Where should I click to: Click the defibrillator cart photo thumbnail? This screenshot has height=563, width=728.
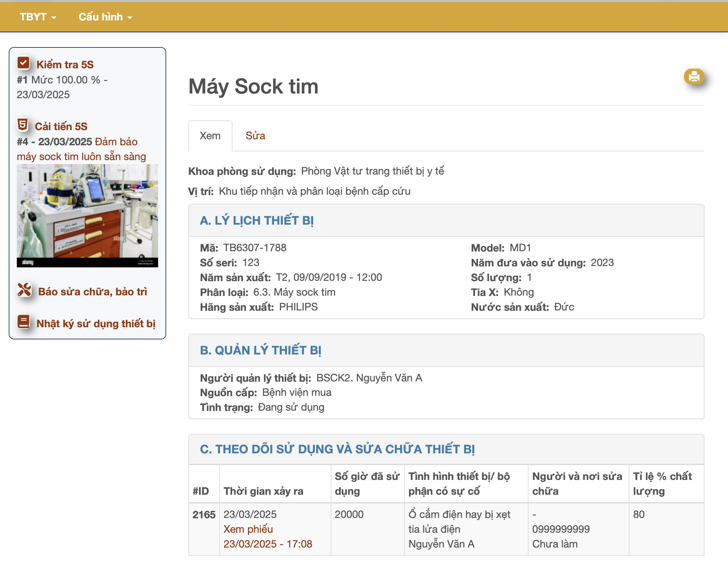pos(87,216)
